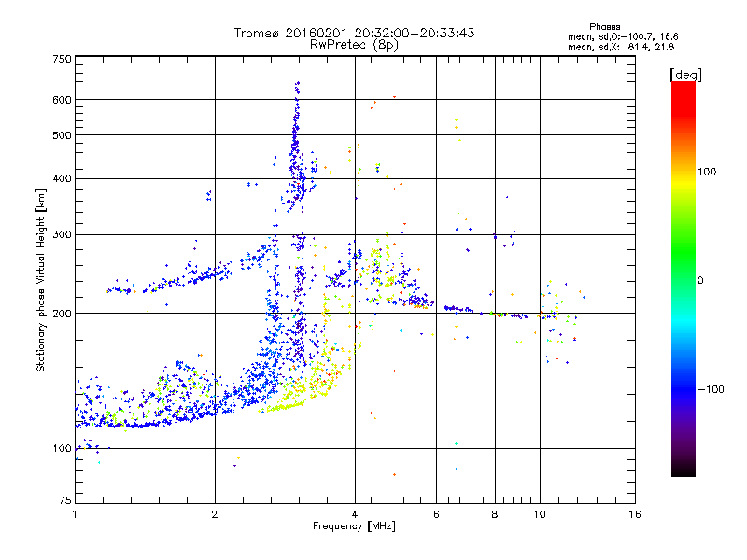This screenshot has width=747, height=560.
Task: Click the x-axis tick label '8'
Action: click(x=495, y=514)
